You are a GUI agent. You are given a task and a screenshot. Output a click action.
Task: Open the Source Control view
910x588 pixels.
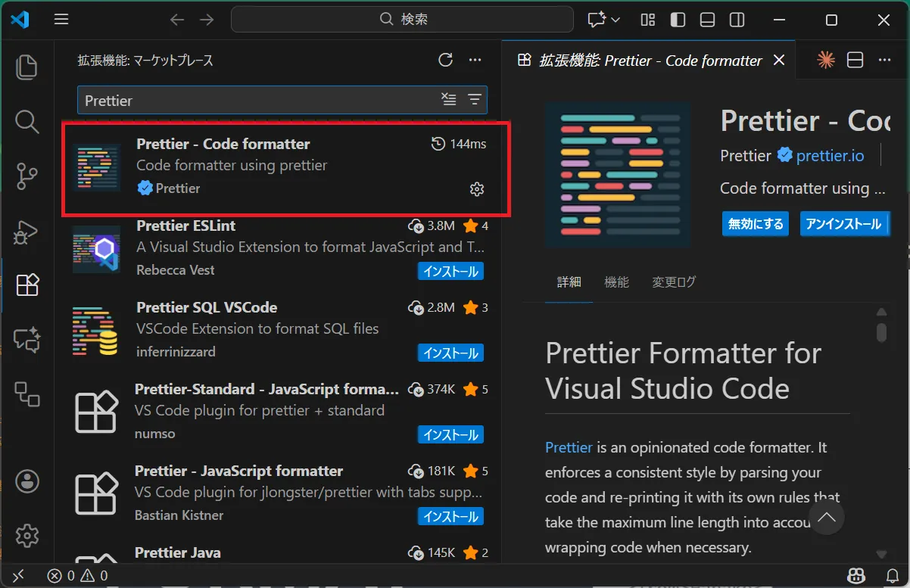click(27, 176)
